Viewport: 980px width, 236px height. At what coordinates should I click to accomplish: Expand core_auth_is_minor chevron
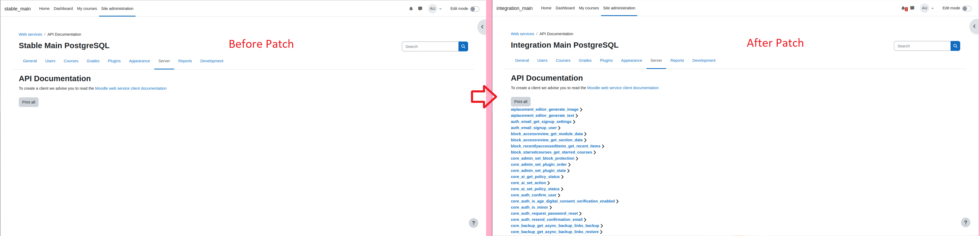click(x=550, y=207)
